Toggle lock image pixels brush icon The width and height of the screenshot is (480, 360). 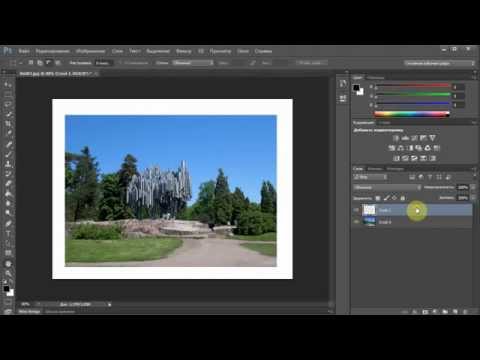pos(386,198)
